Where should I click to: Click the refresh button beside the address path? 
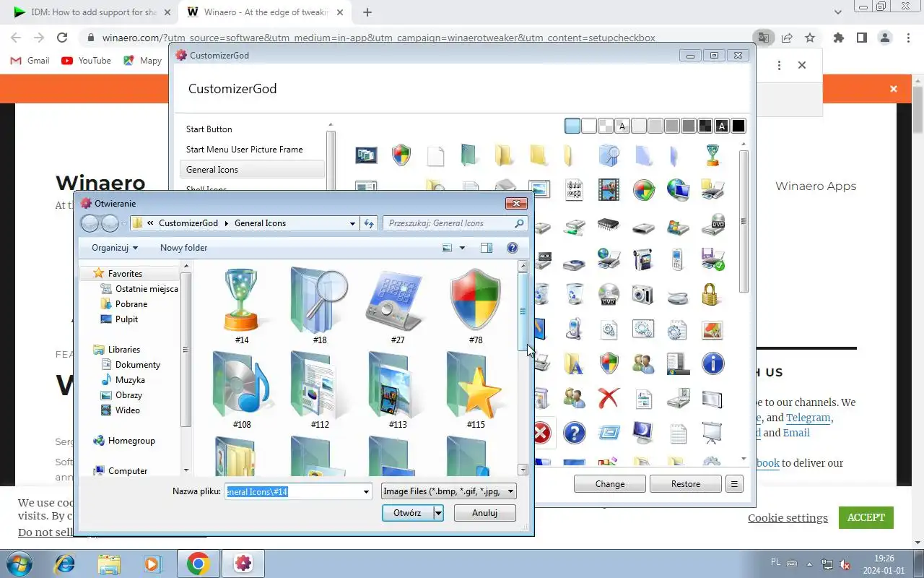pos(369,223)
